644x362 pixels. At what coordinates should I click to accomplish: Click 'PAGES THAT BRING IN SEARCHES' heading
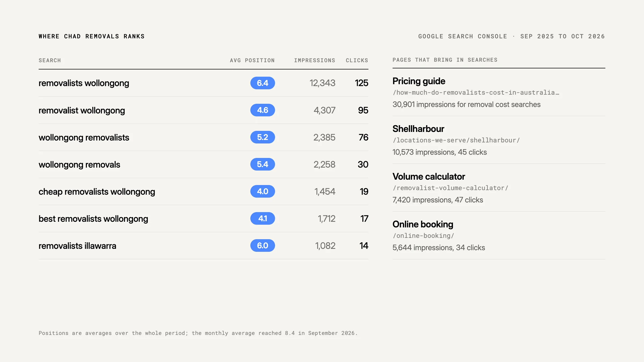[x=445, y=60]
